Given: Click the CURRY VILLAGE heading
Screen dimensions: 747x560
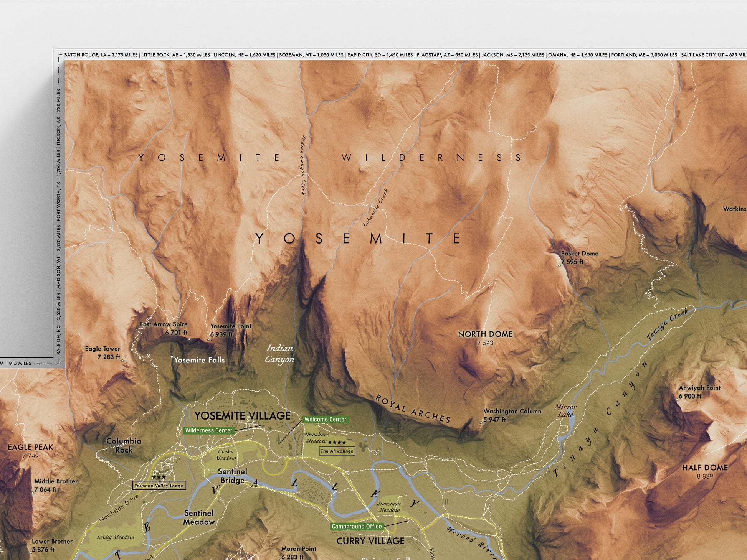Looking at the screenshot, I should pos(370,541).
